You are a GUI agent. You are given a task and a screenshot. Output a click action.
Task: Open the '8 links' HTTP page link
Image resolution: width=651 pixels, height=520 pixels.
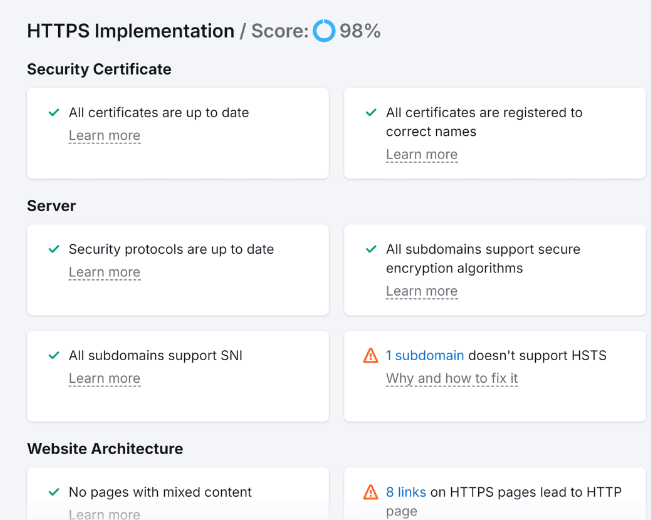[x=406, y=492]
